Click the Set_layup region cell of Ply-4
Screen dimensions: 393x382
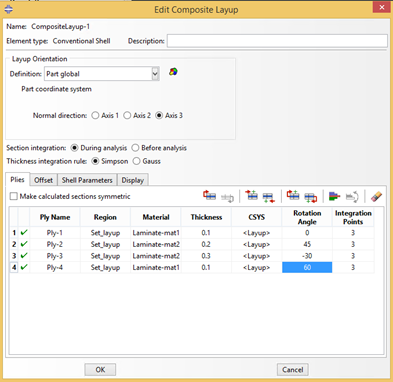click(105, 267)
